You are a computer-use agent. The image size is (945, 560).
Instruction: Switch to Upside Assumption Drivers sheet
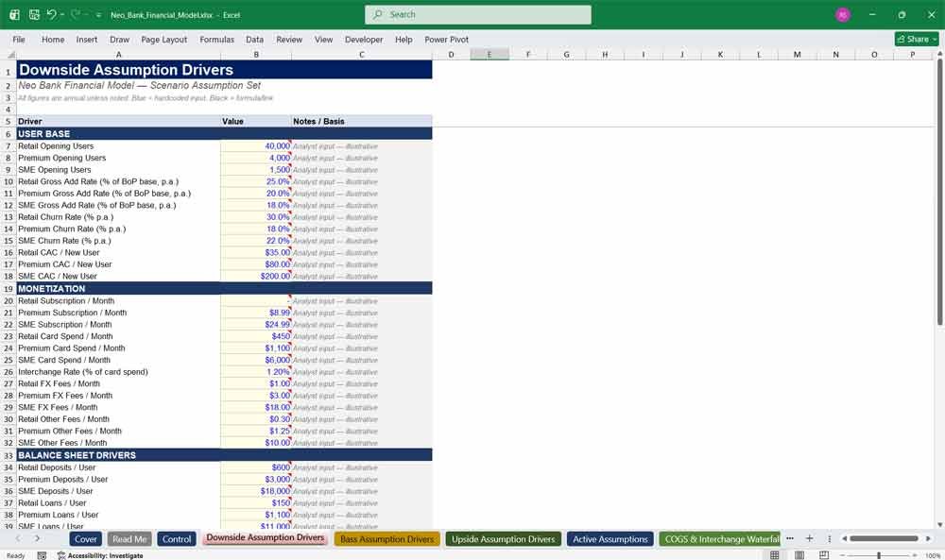pyautogui.click(x=504, y=539)
